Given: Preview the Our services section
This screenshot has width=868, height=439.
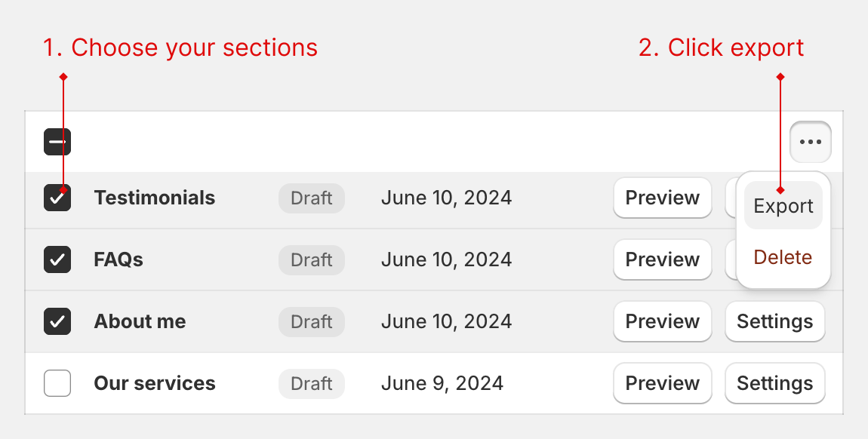Looking at the screenshot, I should pos(662,383).
